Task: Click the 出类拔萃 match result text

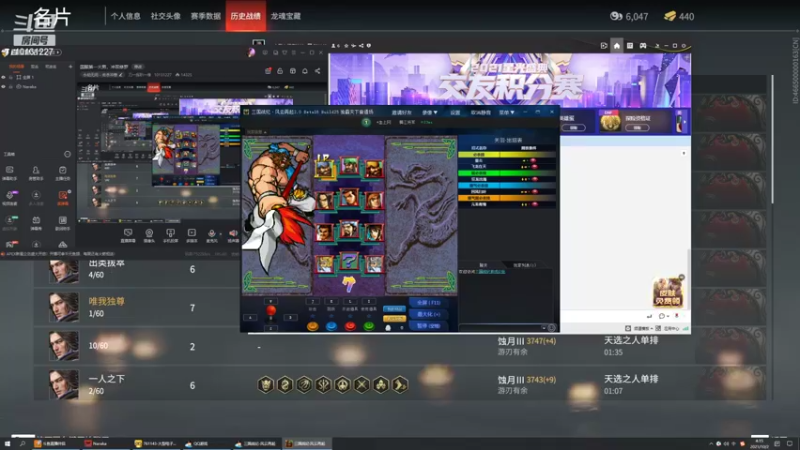Action: coord(107,263)
